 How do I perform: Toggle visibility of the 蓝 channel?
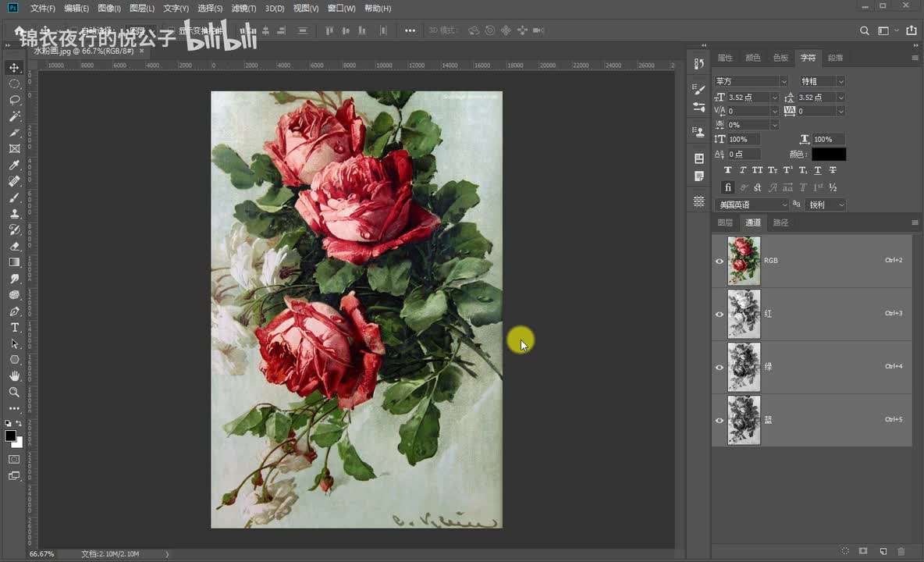[x=720, y=420]
